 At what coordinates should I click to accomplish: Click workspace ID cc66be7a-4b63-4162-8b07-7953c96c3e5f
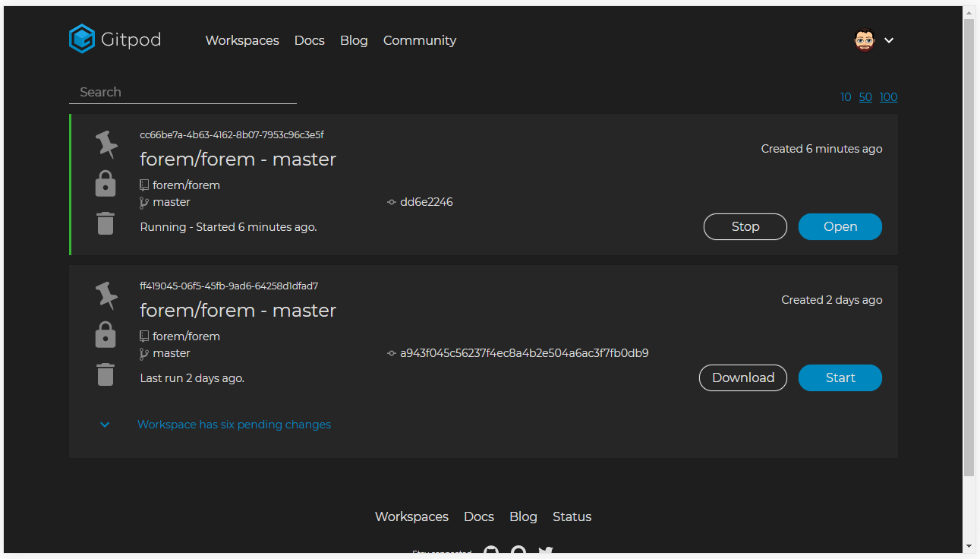click(232, 135)
